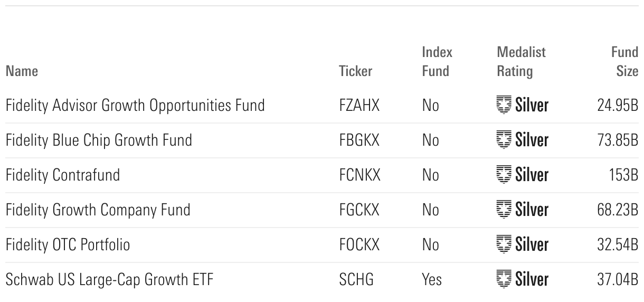Click Silver medal icon for Schwab ETF
Image resolution: width=644 pixels, height=302 pixels.
504,279
